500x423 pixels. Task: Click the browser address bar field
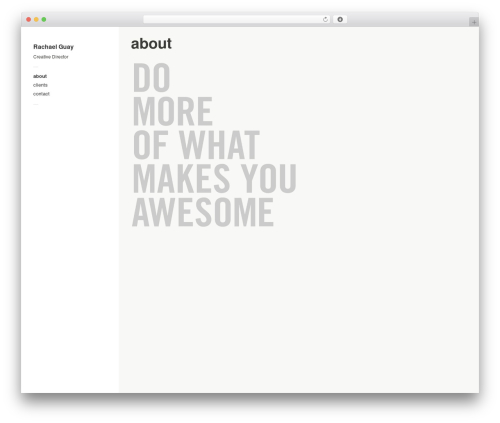[237, 20]
